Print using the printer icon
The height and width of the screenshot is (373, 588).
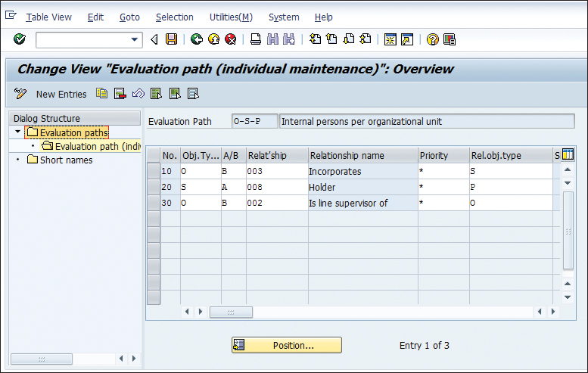click(x=256, y=39)
